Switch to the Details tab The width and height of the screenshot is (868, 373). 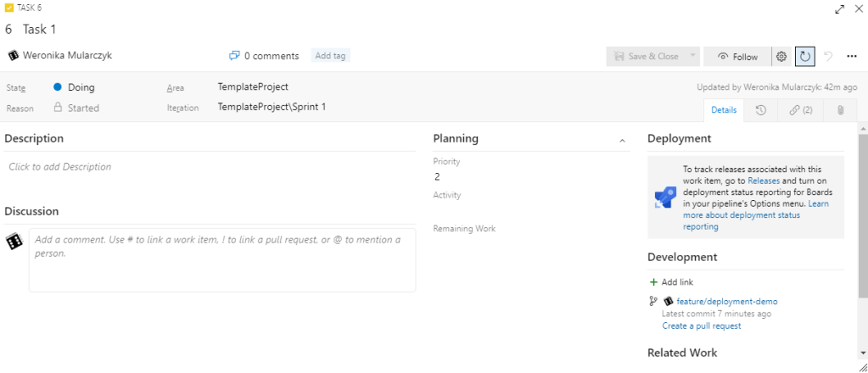723,110
